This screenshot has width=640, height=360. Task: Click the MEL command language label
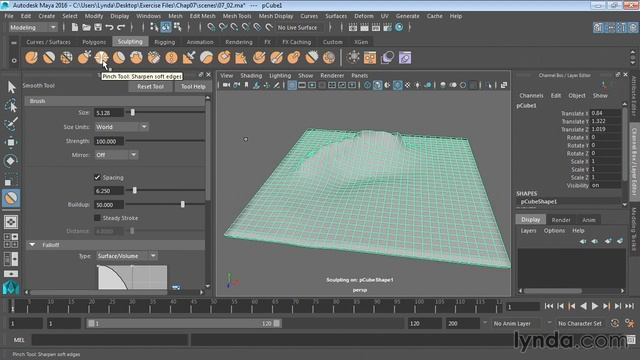(19, 340)
